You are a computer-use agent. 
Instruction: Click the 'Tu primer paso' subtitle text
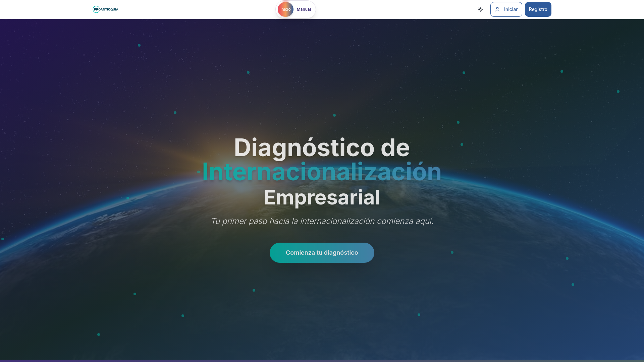(x=322, y=221)
